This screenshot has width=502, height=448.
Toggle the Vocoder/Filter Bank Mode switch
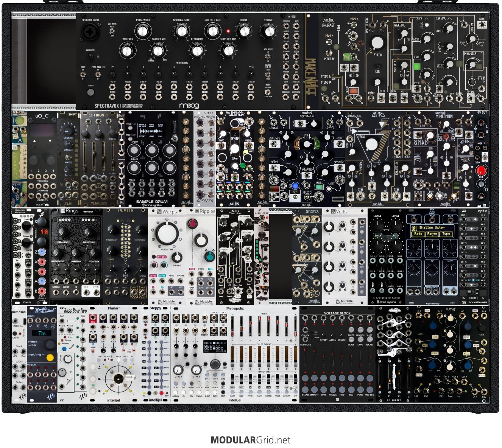pos(268,92)
